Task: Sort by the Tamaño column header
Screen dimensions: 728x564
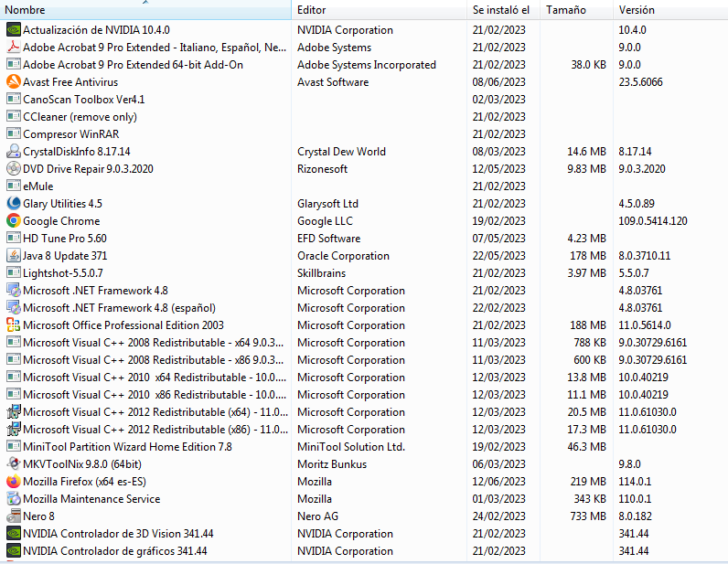Action: (x=576, y=10)
